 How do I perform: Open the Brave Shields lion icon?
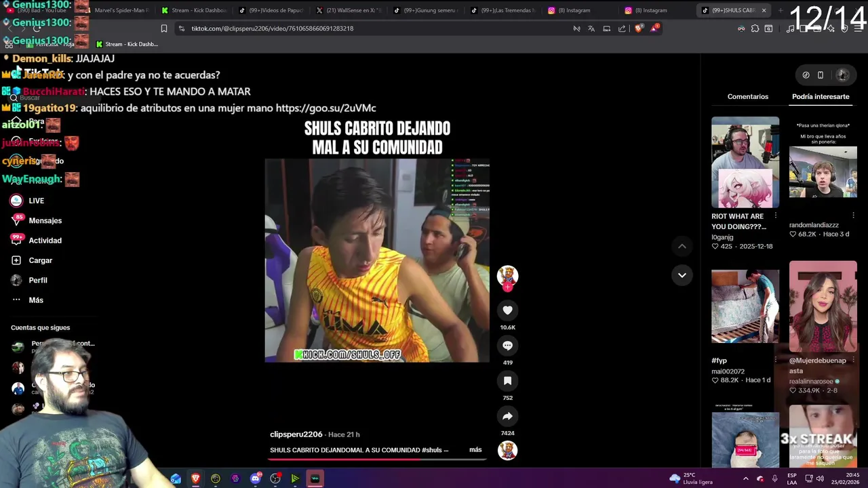(x=638, y=28)
